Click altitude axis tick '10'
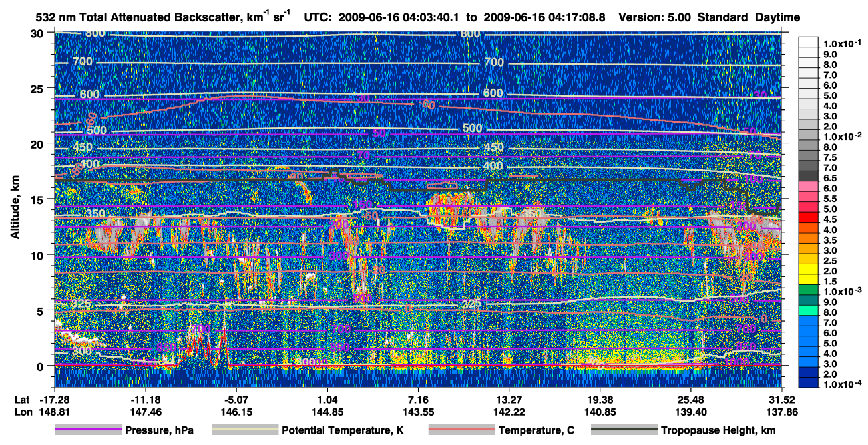This screenshot has height=445, width=868. coord(39,255)
